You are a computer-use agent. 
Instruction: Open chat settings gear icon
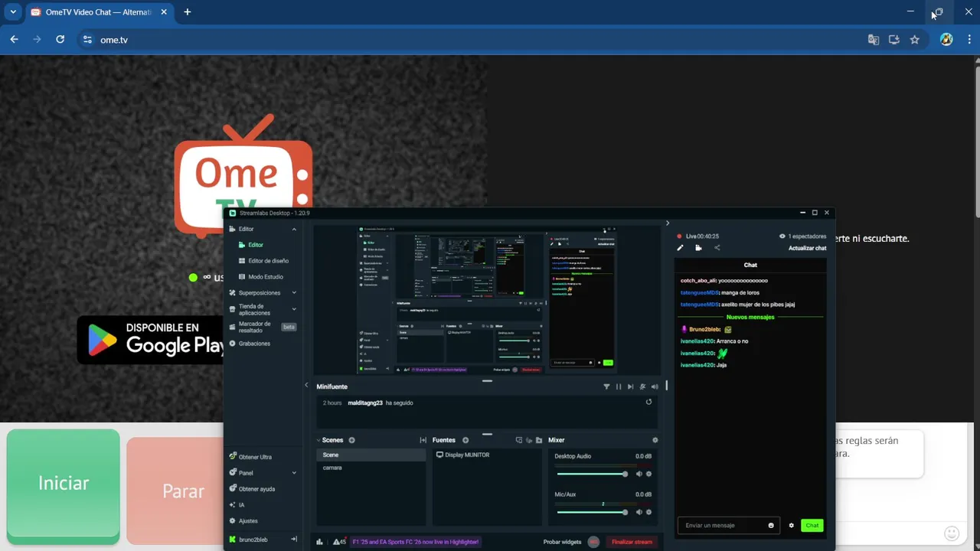point(792,525)
